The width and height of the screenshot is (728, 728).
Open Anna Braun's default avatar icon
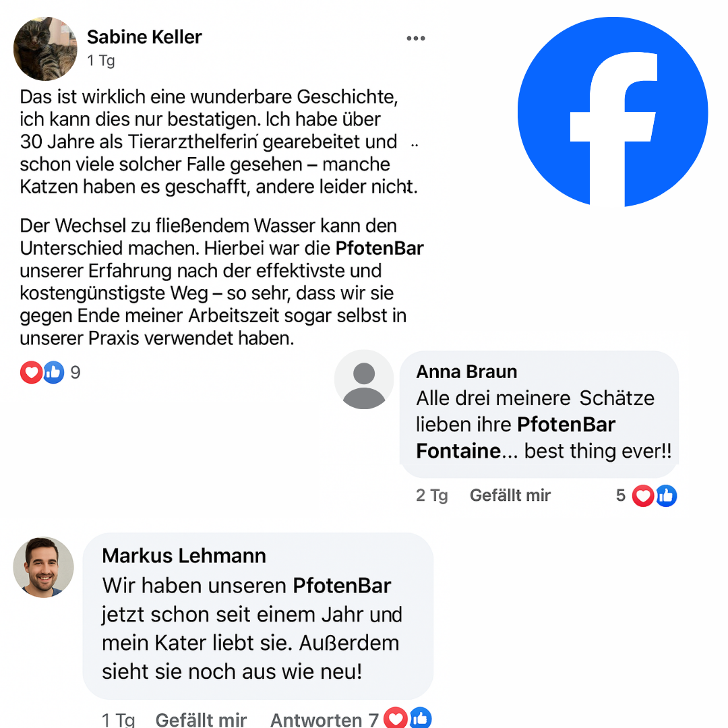[x=364, y=380]
